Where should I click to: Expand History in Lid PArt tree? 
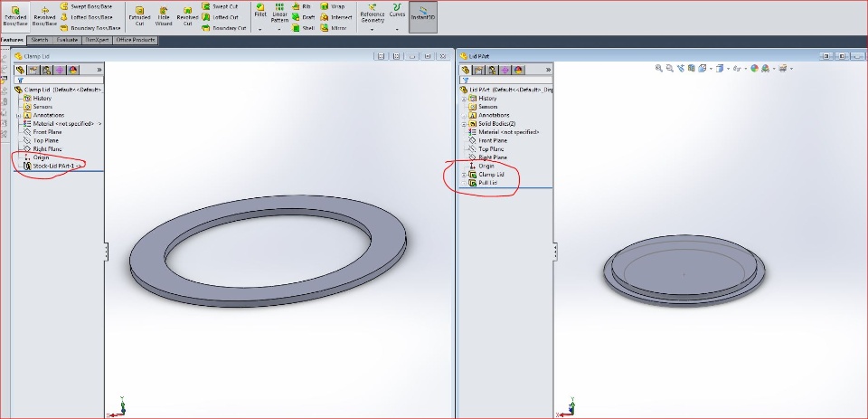[x=464, y=99]
